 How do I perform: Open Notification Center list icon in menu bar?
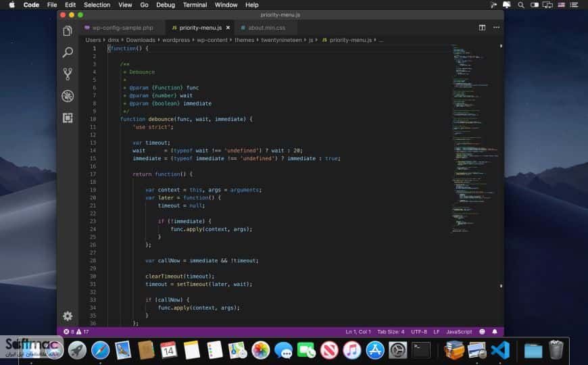pyautogui.click(x=574, y=5)
